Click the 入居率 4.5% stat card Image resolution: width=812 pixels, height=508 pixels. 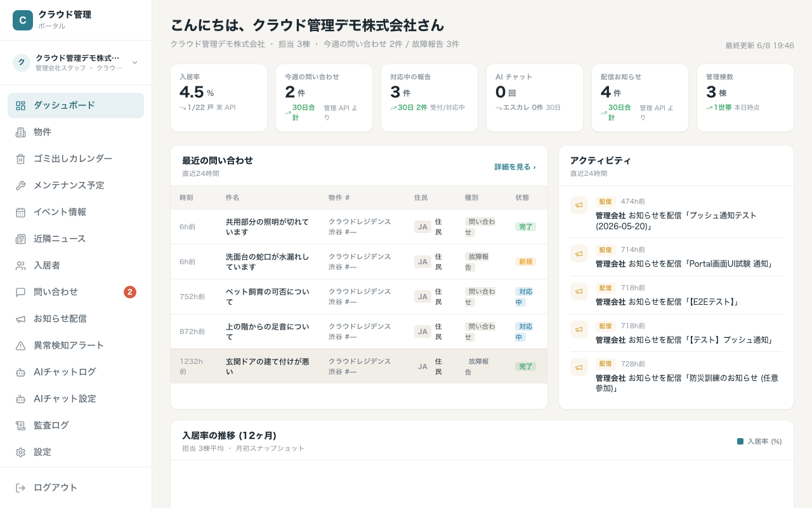click(x=219, y=98)
